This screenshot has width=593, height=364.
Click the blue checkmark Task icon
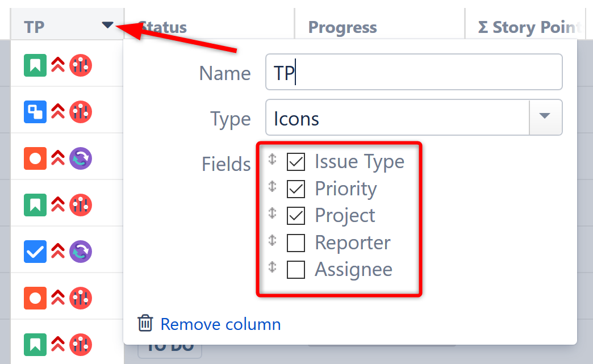pos(35,252)
